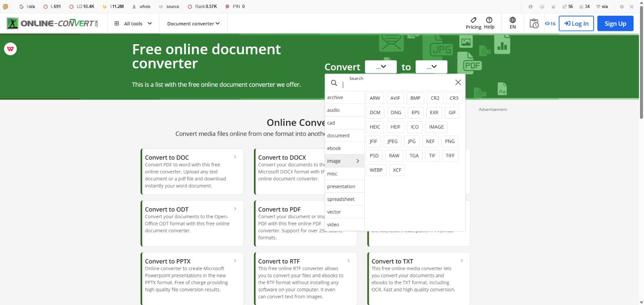The height and width of the screenshot is (305, 644).
Task: Select the document category in list
Action: coord(339,136)
